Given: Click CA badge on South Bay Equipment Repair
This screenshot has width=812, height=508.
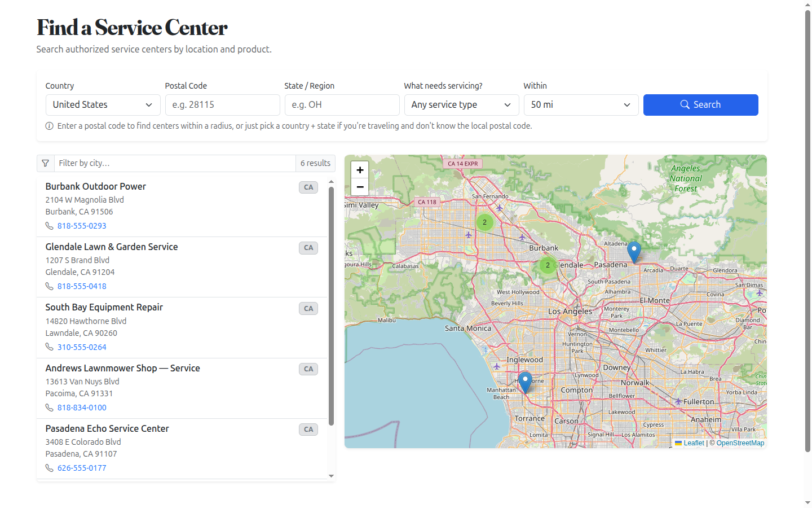Looking at the screenshot, I should click(x=308, y=309).
